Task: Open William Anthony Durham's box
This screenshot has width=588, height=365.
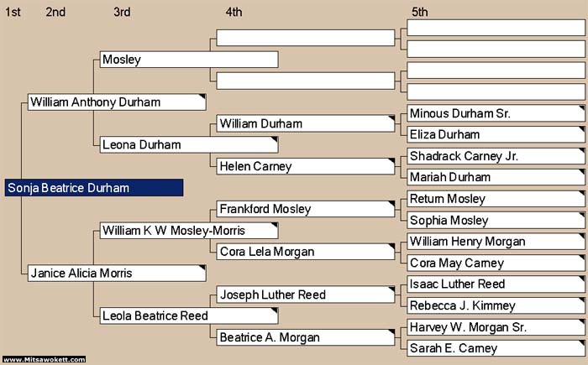Action: click(117, 102)
